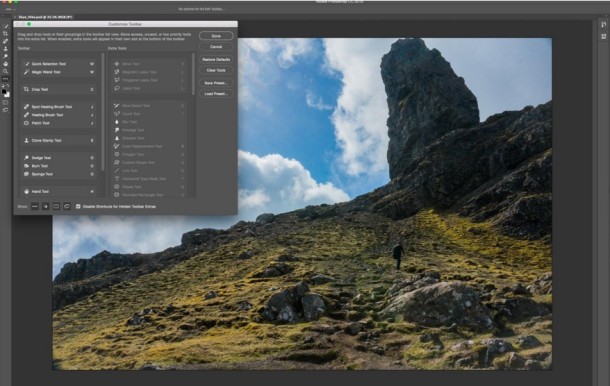Select the Hand tool in main toolbar
This screenshot has height=386, width=610.
[5, 64]
